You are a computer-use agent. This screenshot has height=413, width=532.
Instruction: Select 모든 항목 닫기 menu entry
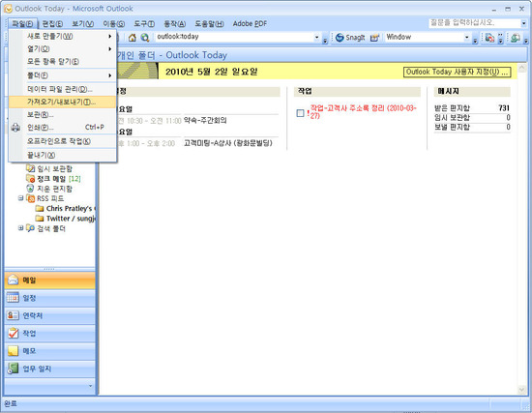[63, 62]
